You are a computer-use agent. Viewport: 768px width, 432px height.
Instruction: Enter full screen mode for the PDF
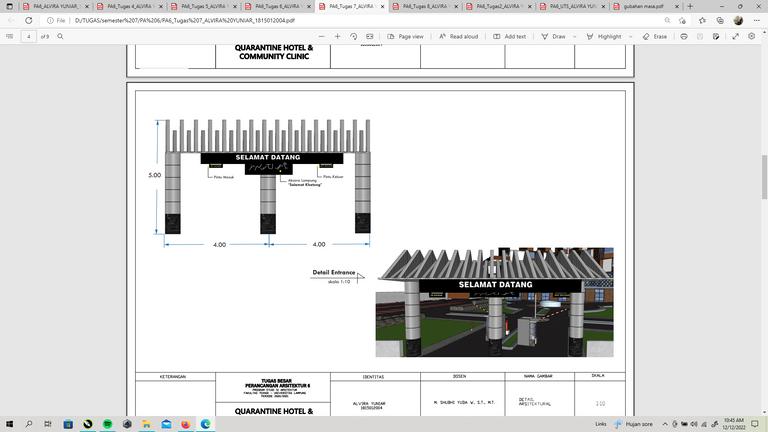(x=736, y=36)
